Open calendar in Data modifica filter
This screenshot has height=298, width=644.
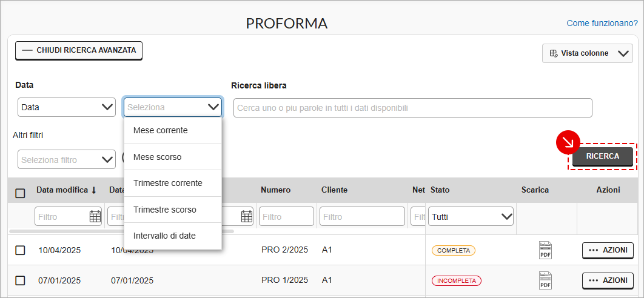(95, 216)
